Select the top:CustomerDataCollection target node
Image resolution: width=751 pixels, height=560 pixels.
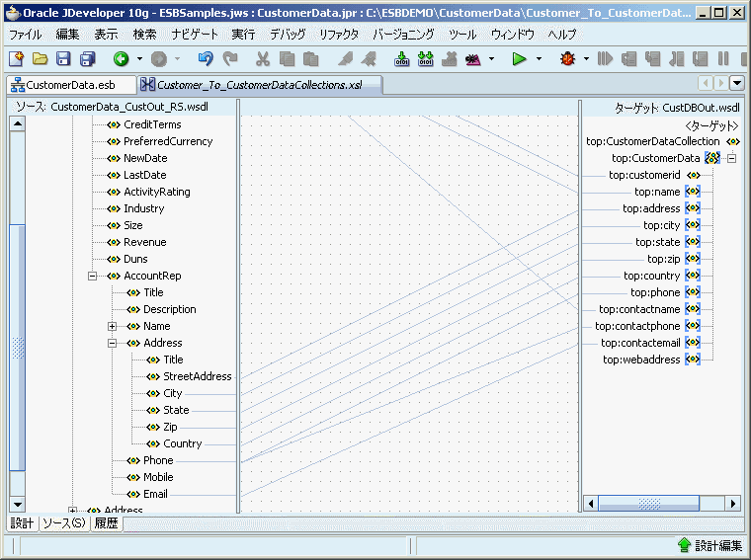[x=653, y=141]
